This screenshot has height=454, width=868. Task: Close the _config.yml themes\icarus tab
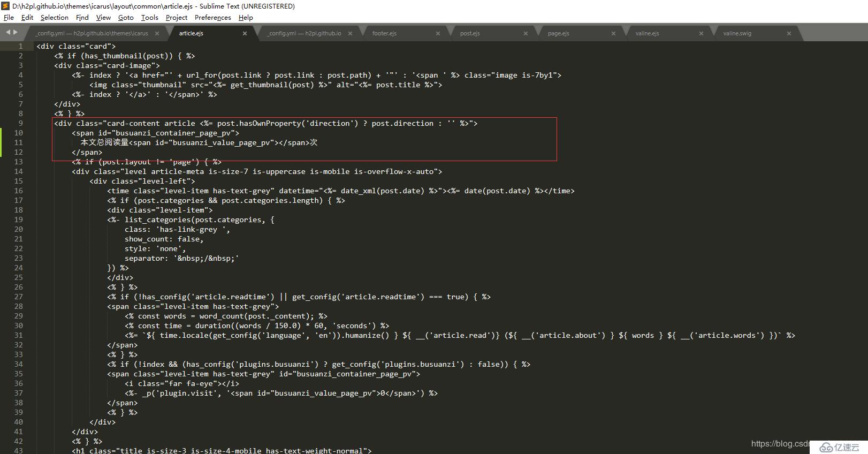[x=157, y=33]
